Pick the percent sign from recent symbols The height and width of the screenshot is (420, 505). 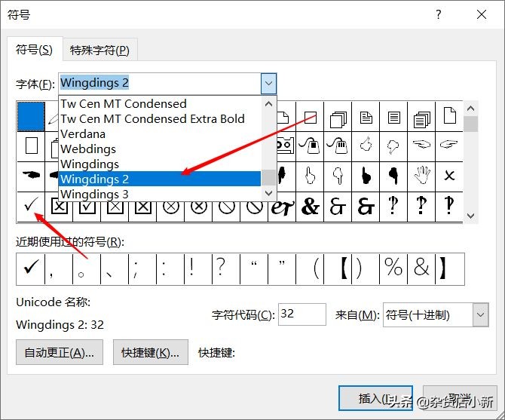coord(393,268)
